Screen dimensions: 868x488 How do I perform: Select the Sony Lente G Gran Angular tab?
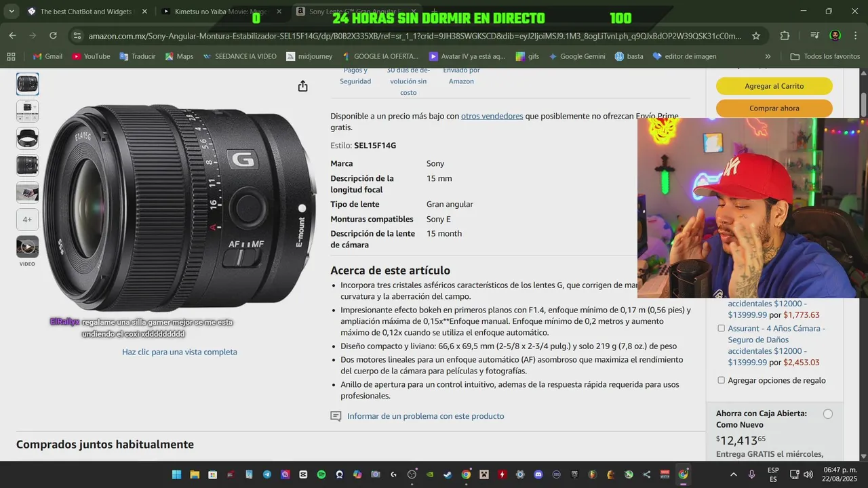pos(356,12)
